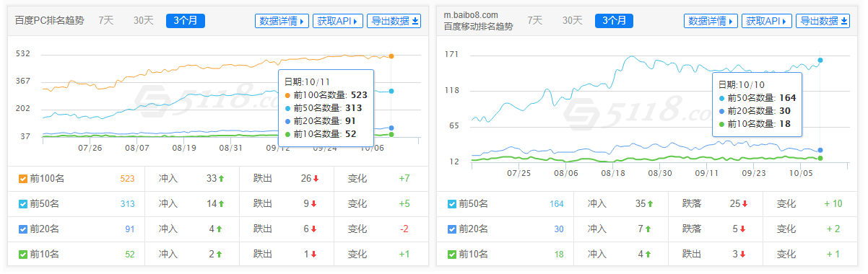
Task: Click the 百度PC排名趋势 panel title
Action: 50,21
